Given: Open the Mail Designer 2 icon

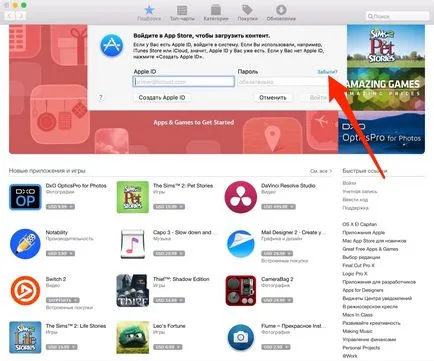Looking at the screenshot, I should (x=241, y=244).
